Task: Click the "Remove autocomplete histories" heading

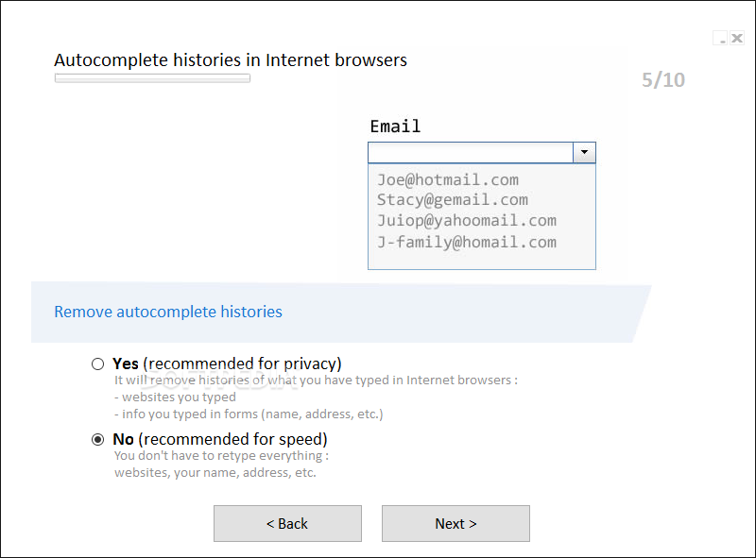Action: (168, 312)
